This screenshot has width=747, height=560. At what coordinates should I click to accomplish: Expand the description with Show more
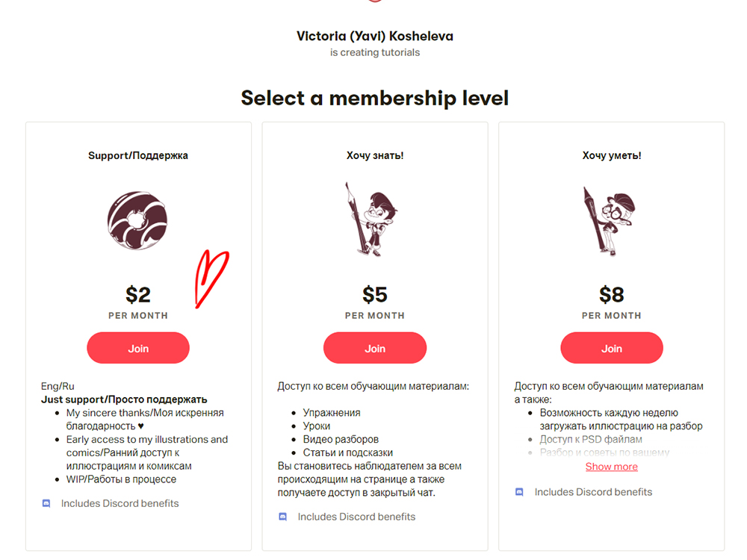coord(612,467)
